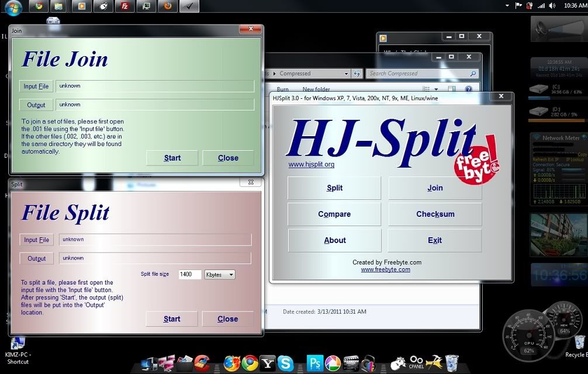Visit the www.hjsplit.org link
This screenshot has height=374, width=588.
(312, 164)
